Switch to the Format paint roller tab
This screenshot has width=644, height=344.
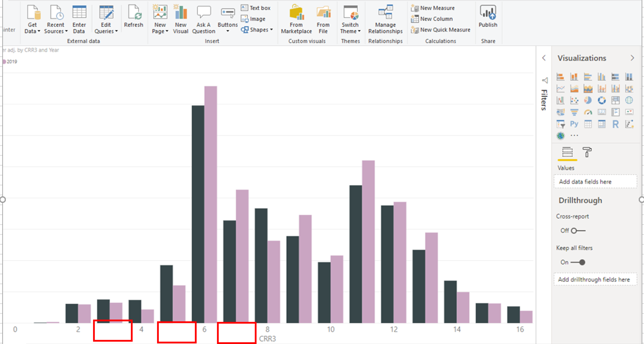pos(587,152)
